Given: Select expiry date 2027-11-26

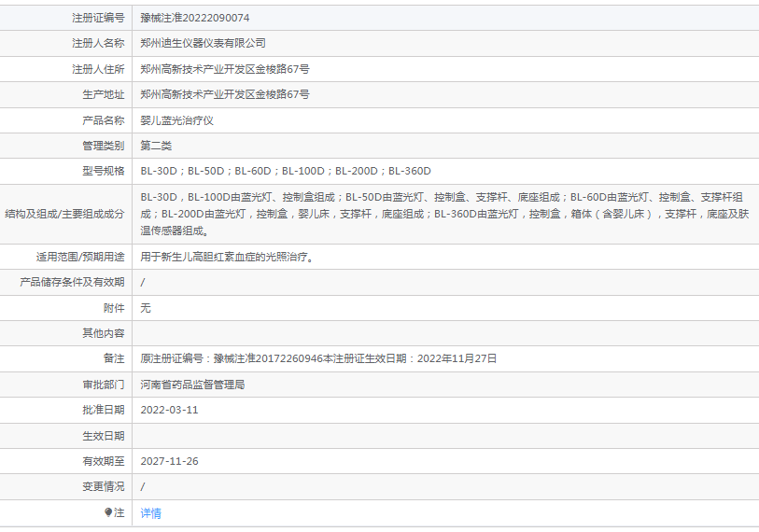Looking at the screenshot, I should (169, 461).
